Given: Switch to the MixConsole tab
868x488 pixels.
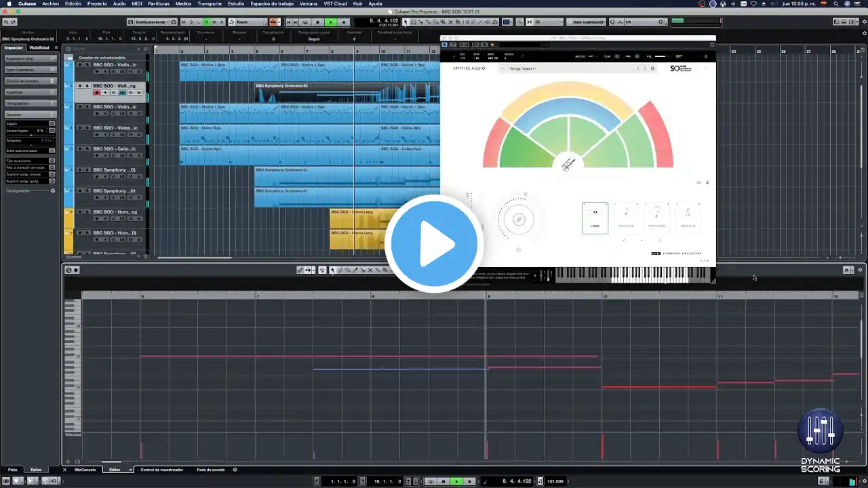Looking at the screenshot, I should tap(85, 470).
